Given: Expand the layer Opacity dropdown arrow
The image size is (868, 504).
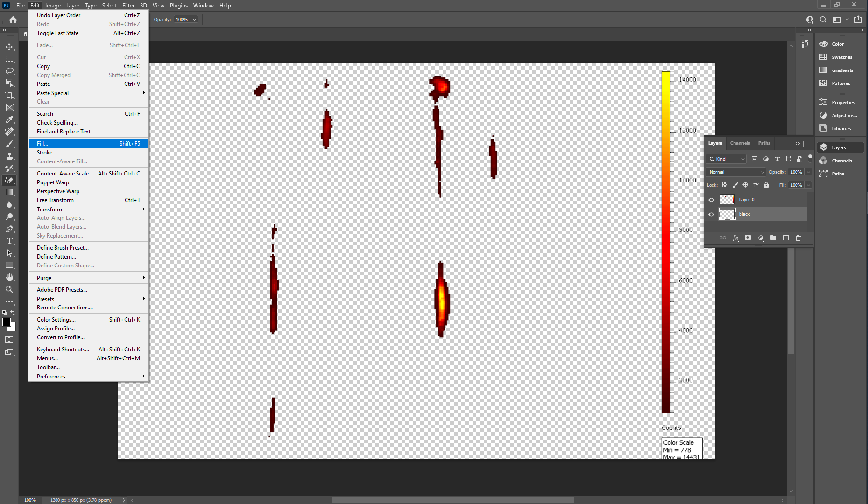Looking at the screenshot, I should click(808, 172).
